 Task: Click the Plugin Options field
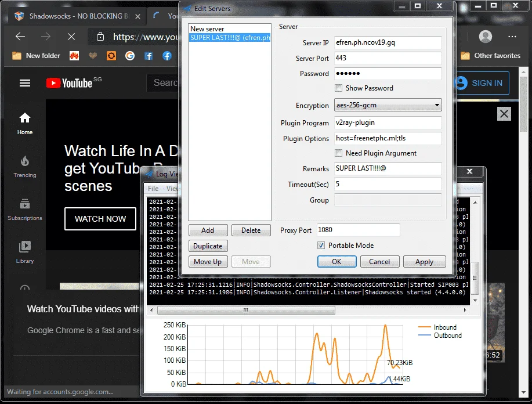tap(388, 138)
